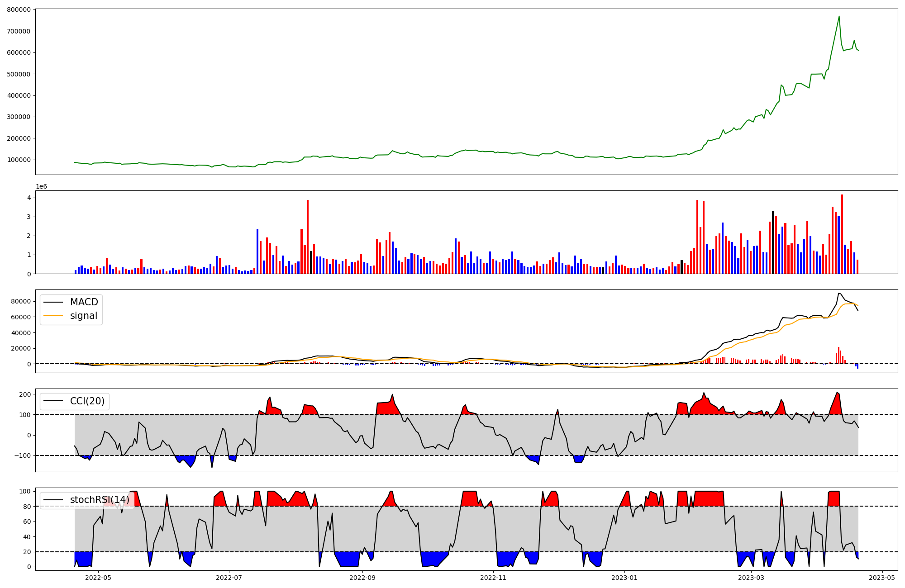Click the −100 tick on CCI axis
Image resolution: width=905 pixels, height=588 pixels.
pos(22,455)
